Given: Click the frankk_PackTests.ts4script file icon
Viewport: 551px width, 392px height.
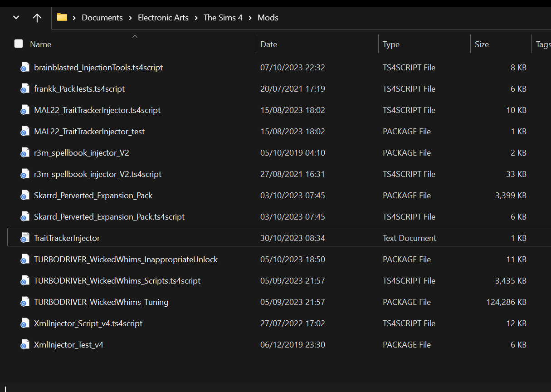Looking at the screenshot, I should (x=24, y=89).
